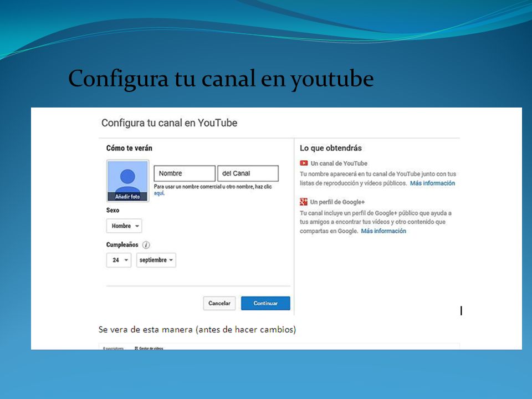This screenshot has width=532, height=399.
Task: Click the 'Configura tu canal en YouTube' heading
Action: (170, 123)
